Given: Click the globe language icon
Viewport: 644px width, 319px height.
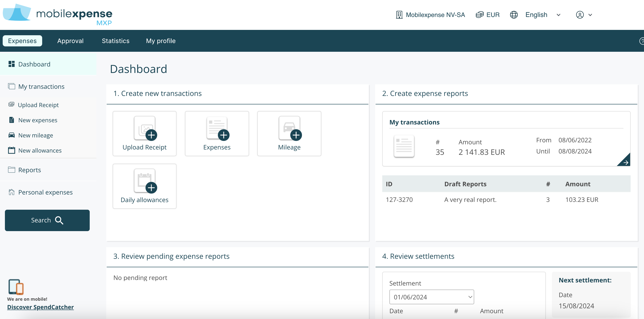Looking at the screenshot, I should [514, 15].
